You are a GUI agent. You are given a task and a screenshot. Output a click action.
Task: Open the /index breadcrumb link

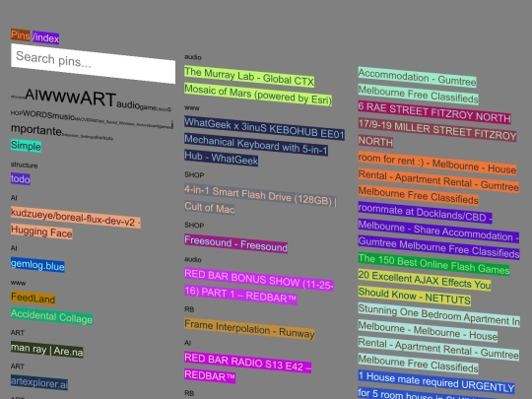45,37
